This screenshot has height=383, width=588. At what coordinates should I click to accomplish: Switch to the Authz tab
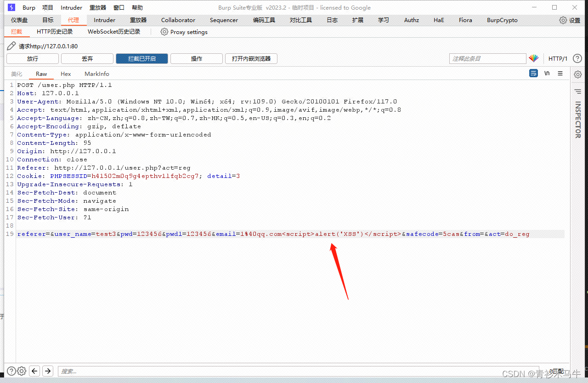[412, 20]
